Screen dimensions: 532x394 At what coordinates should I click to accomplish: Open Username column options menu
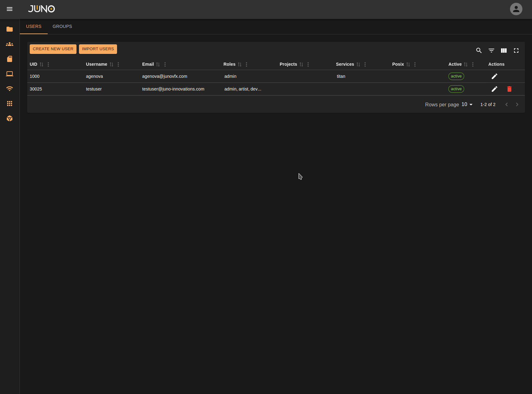pyautogui.click(x=118, y=64)
